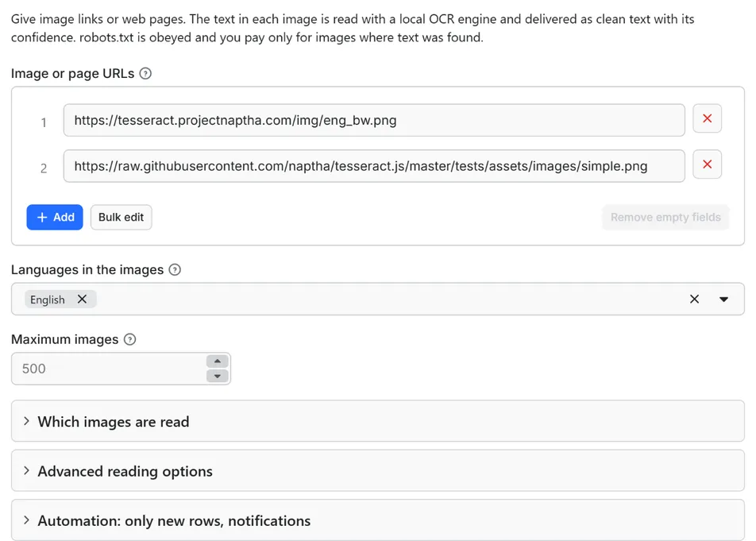Add another URL field
Viewport: 756px width, 541px height.
[55, 217]
